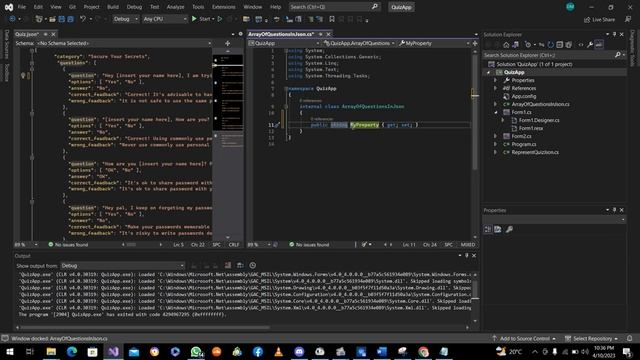This screenshot has height=360, width=640.
Task: Collapse the QuizApp project node
Action: pos(489,72)
